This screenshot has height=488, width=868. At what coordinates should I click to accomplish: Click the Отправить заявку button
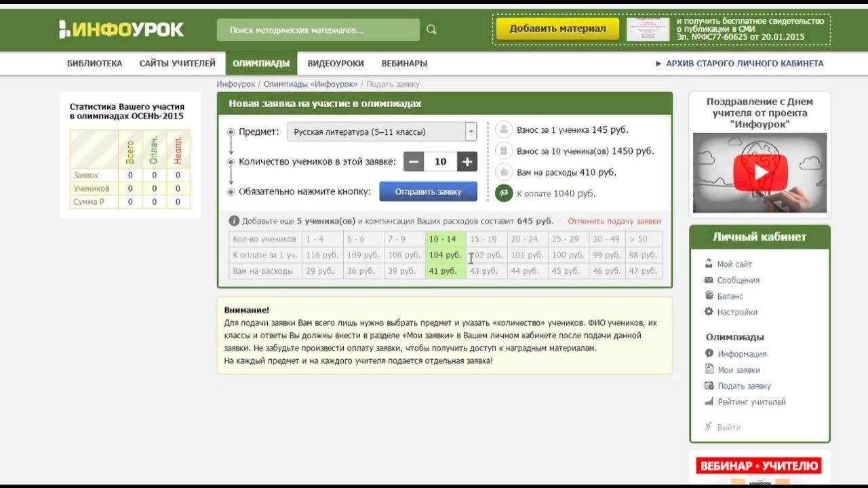coord(428,192)
